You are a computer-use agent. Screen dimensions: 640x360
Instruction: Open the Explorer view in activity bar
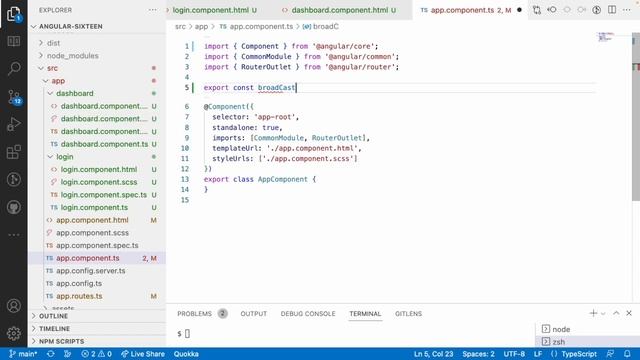(13, 14)
